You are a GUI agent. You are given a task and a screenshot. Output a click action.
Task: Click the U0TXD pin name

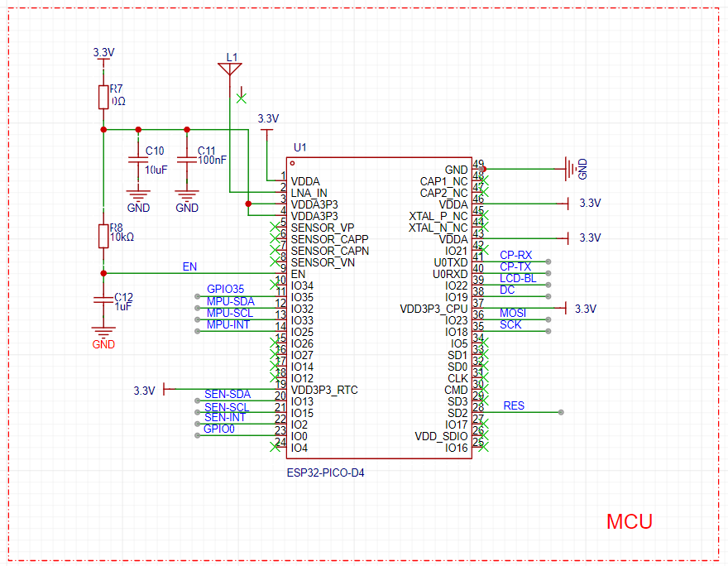(x=451, y=263)
